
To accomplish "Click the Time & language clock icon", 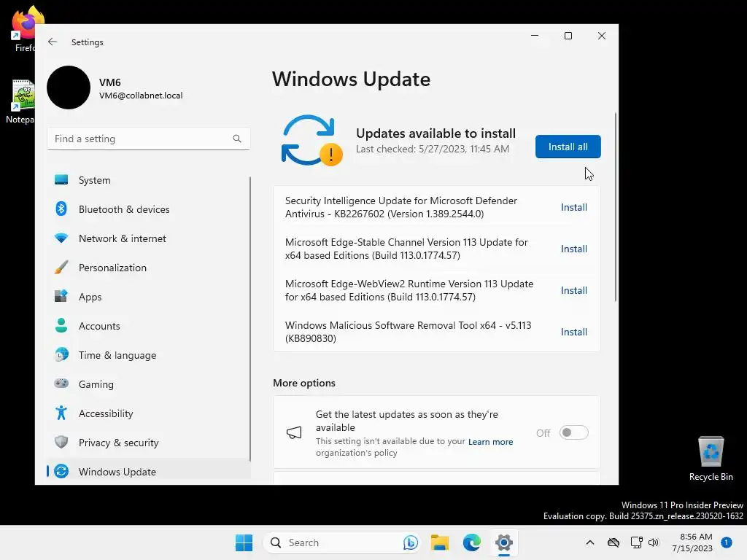I will click(x=61, y=355).
